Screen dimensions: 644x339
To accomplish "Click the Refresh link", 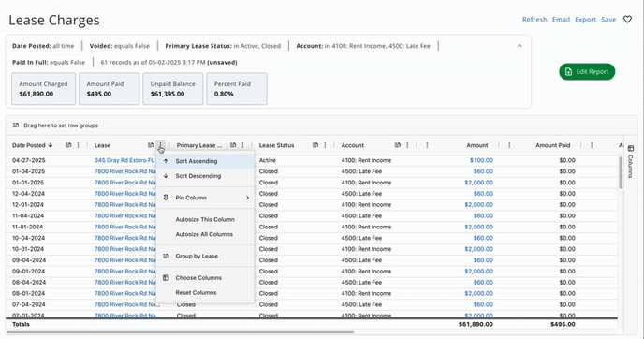I will (x=534, y=20).
